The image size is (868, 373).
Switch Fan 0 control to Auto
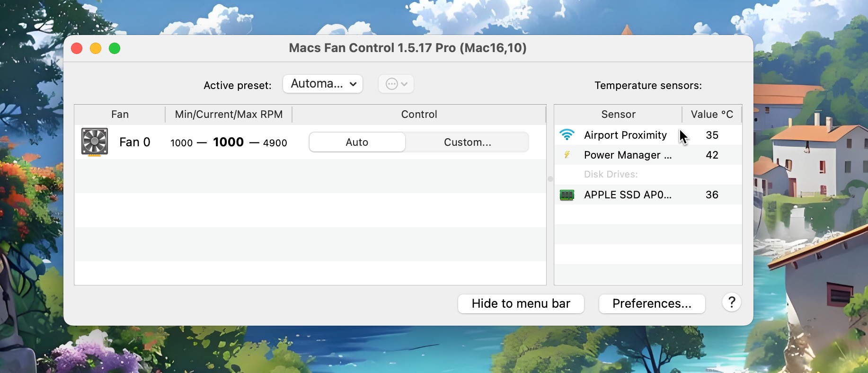coord(357,142)
